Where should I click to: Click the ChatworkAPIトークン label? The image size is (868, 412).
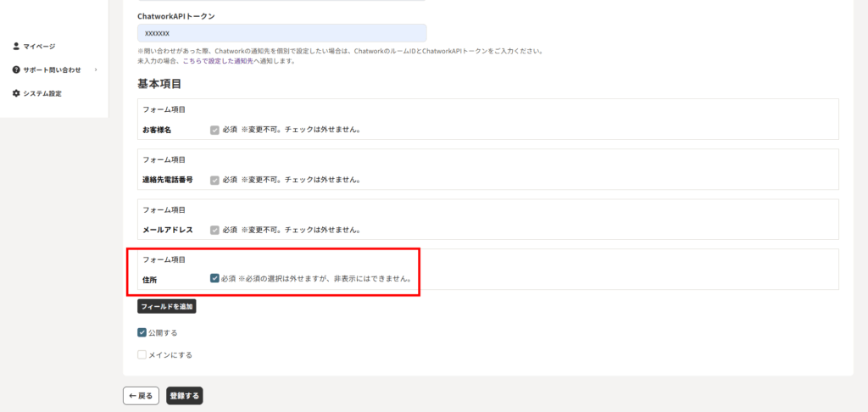pyautogui.click(x=176, y=16)
